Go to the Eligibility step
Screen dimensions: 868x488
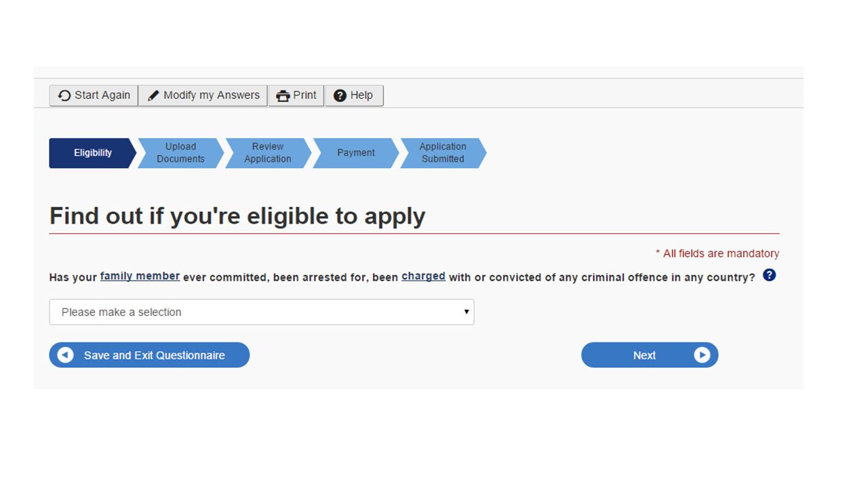(x=92, y=153)
